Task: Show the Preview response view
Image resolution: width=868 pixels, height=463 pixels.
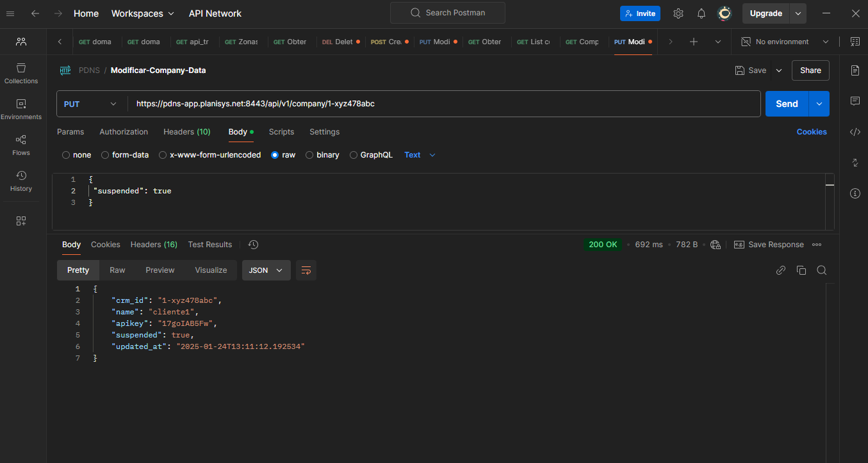Action: [x=160, y=270]
